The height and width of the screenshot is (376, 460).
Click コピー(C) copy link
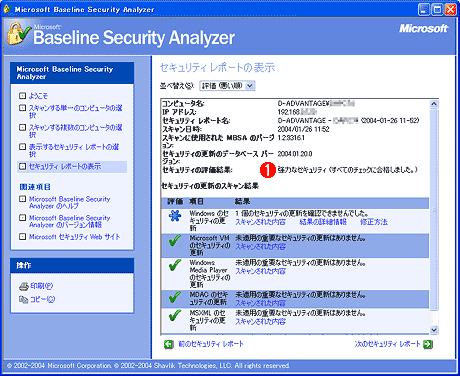[x=43, y=299]
